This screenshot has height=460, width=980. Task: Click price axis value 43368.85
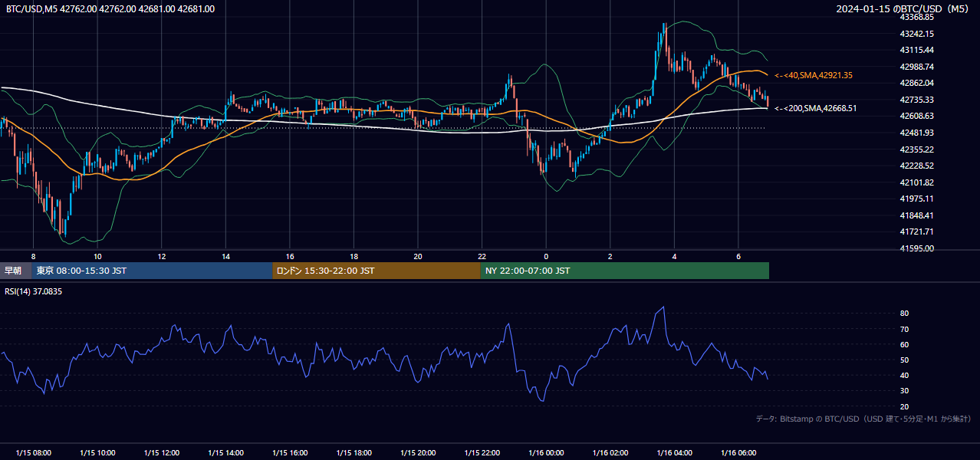[x=916, y=17]
